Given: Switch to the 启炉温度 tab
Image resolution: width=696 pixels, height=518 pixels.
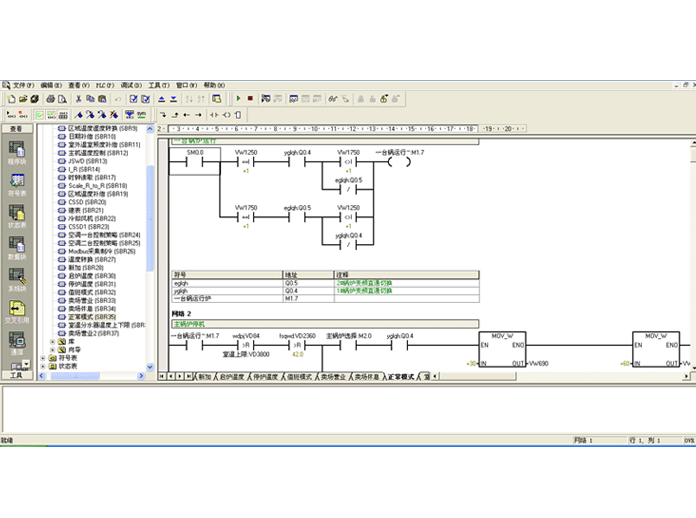Looking at the screenshot, I should coord(232,377).
